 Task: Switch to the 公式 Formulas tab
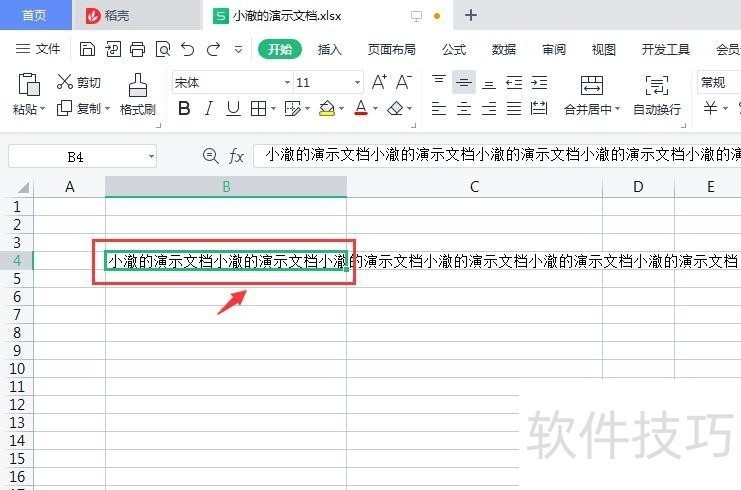454,49
